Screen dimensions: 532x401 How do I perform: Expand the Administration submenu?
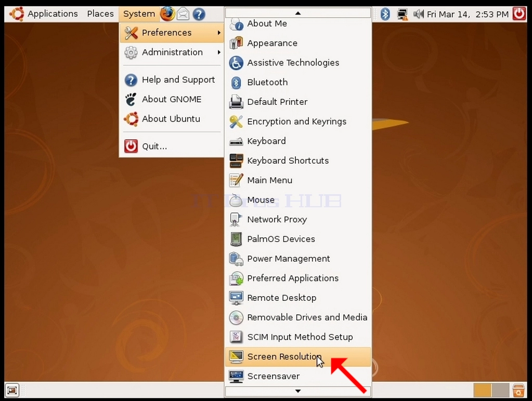coord(172,52)
